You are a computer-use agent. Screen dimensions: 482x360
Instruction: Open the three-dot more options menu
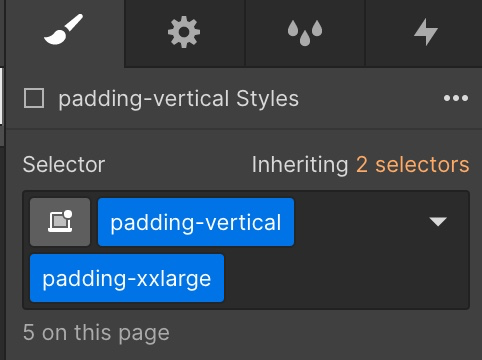point(456,98)
